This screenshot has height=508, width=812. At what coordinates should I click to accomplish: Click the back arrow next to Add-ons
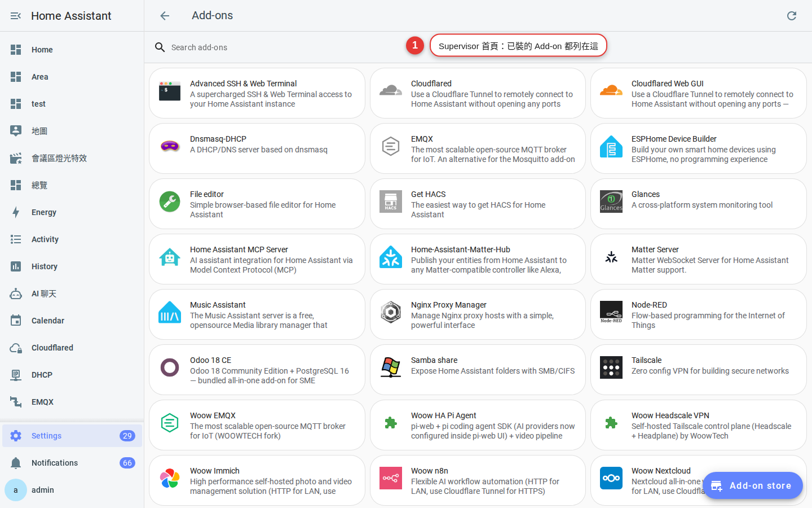coord(165,16)
